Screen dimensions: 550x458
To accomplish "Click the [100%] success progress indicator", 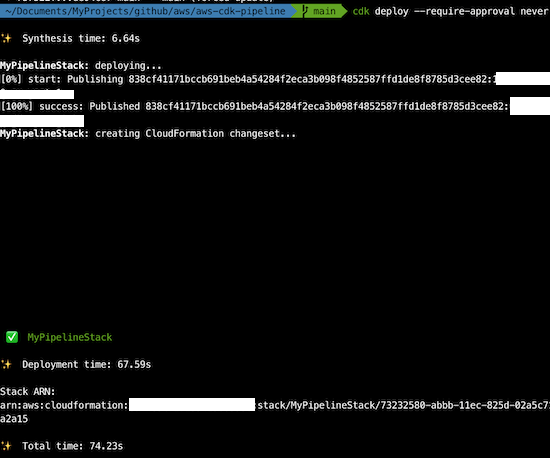I will [42, 106].
